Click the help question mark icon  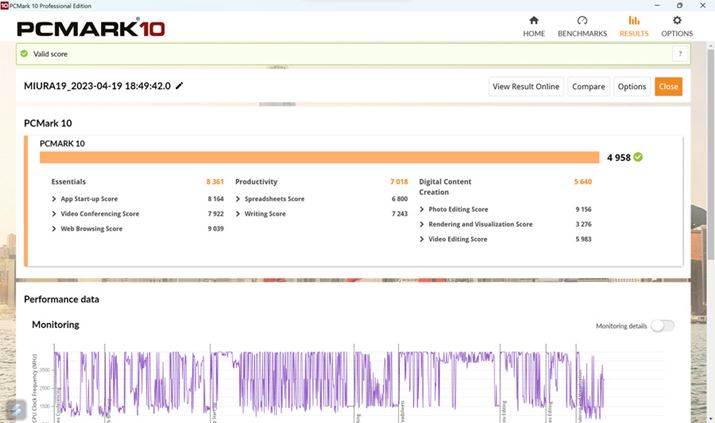[x=681, y=54]
